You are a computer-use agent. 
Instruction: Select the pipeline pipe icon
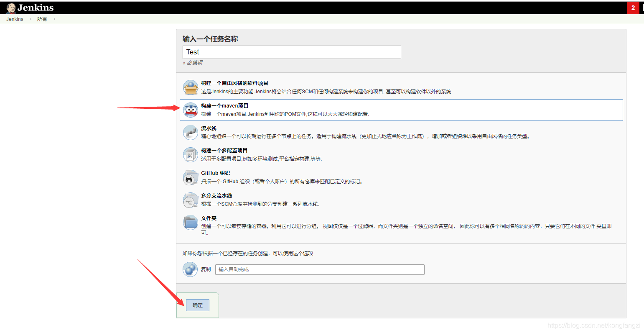(x=191, y=133)
